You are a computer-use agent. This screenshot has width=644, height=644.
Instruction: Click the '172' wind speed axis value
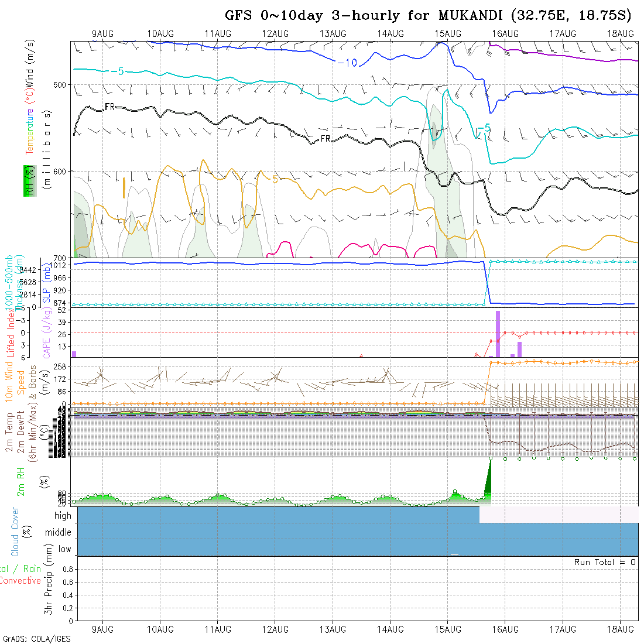point(60,379)
